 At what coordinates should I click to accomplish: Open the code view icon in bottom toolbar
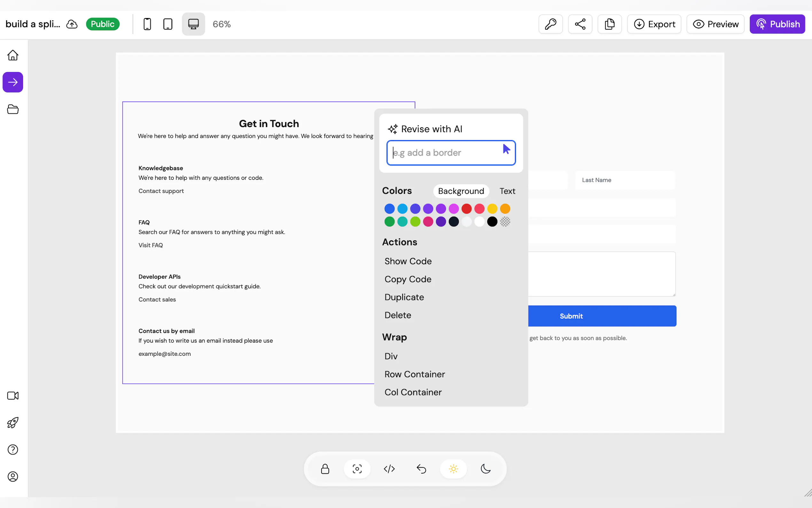click(x=389, y=469)
